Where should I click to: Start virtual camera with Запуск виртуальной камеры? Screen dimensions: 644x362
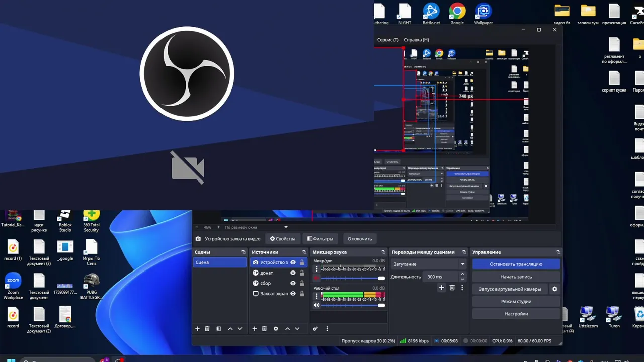[510, 289]
